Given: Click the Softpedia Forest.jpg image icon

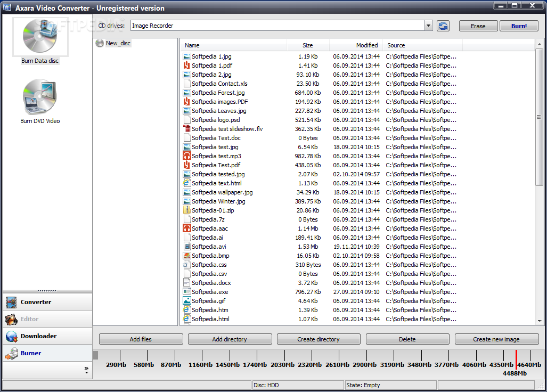Looking at the screenshot, I should [187, 93].
